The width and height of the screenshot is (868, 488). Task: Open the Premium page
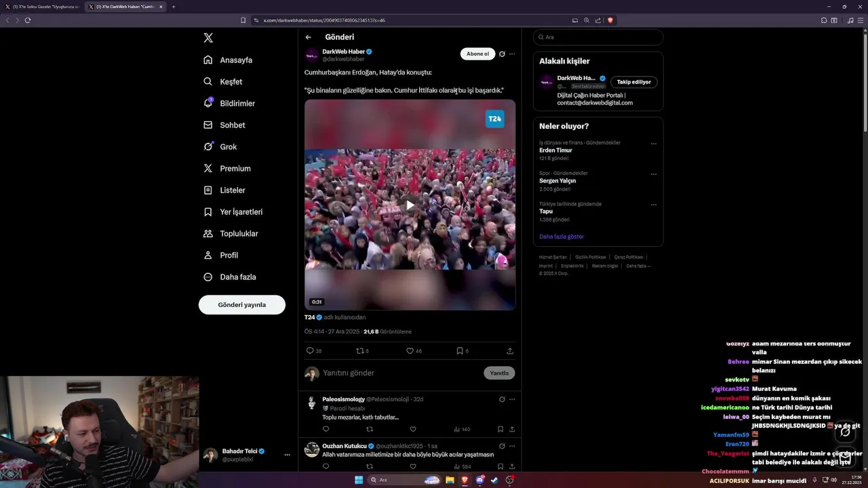tap(227, 168)
